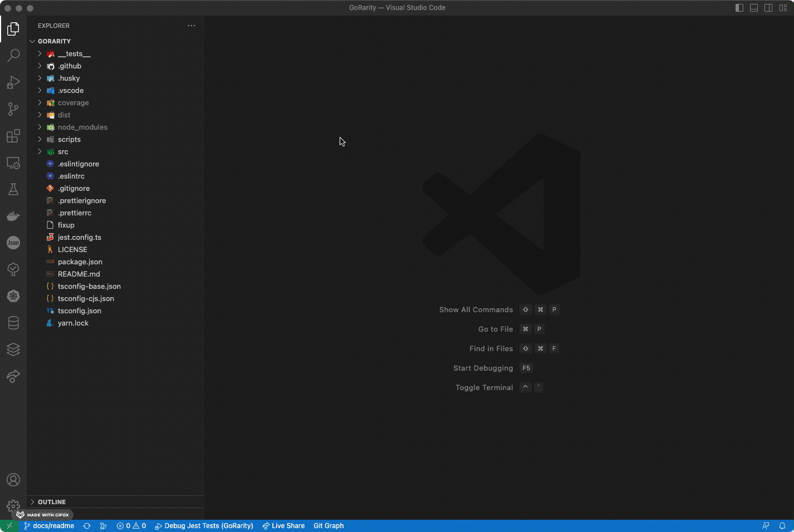Expand the scripts folder

(115, 140)
